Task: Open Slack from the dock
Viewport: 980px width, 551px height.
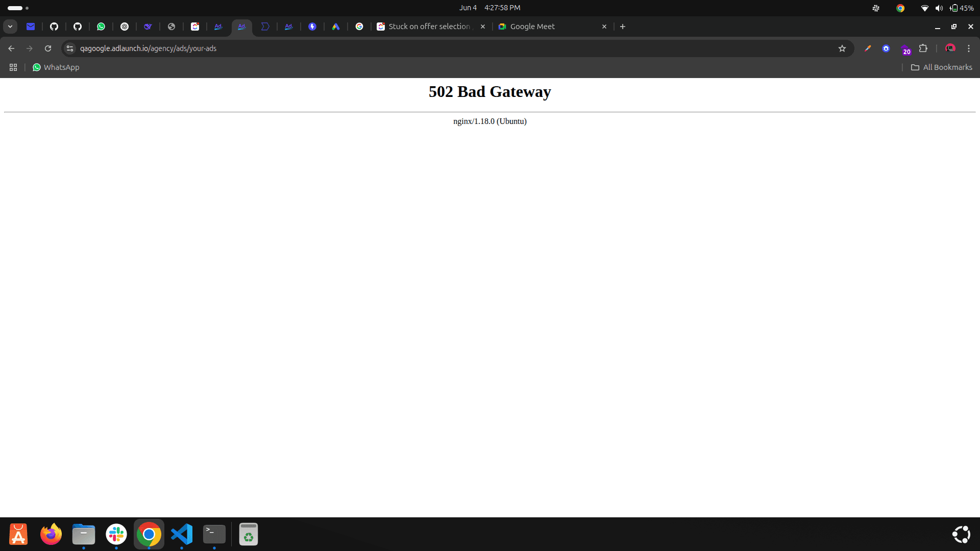Action: tap(116, 534)
